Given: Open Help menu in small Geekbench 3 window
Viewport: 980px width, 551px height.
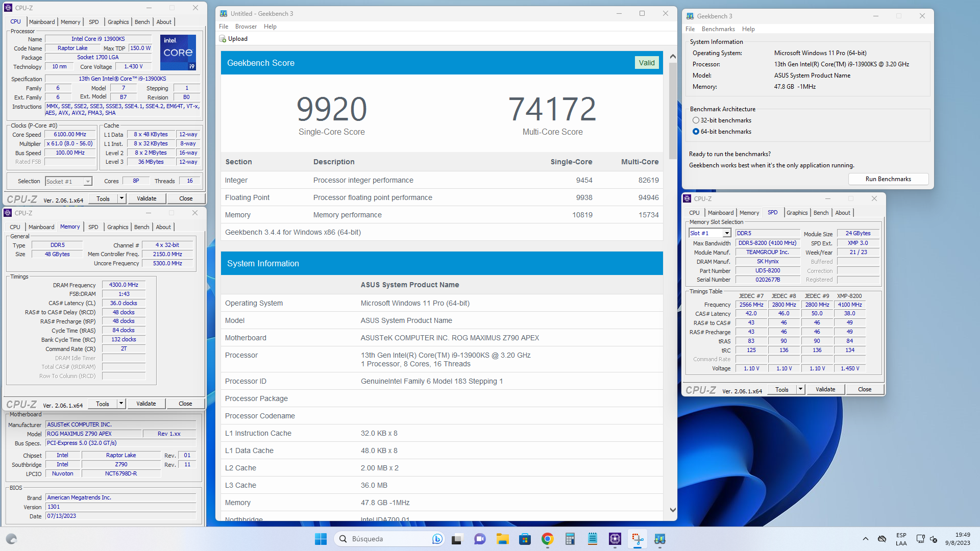Looking at the screenshot, I should click(x=748, y=29).
